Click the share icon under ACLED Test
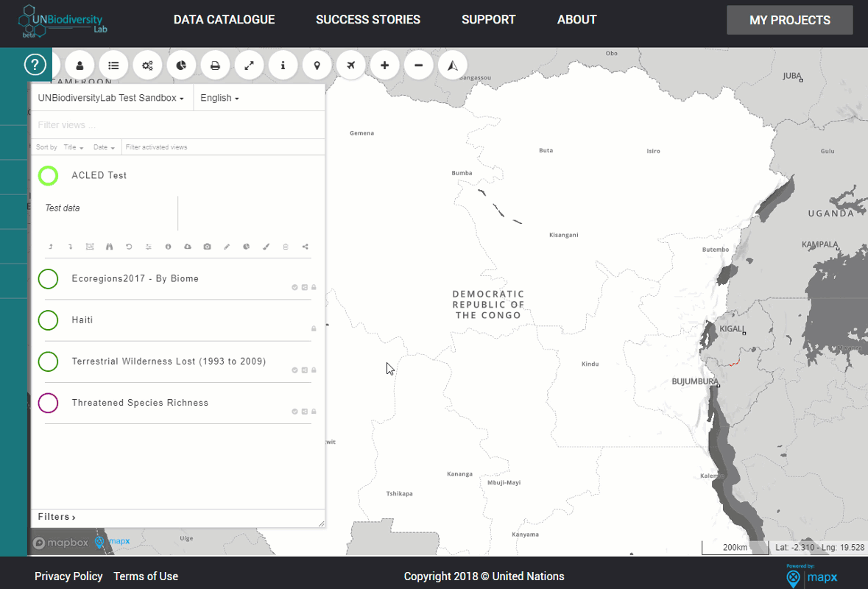This screenshot has height=589, width=868. [305, 247]
